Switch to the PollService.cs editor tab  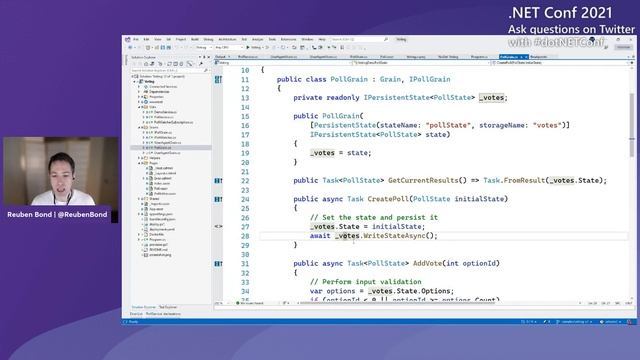coord(248,57)
